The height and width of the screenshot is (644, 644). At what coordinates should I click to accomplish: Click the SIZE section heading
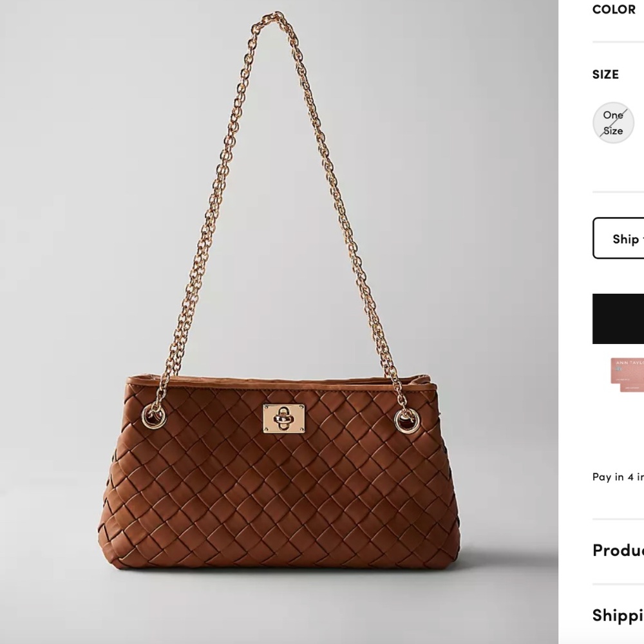[605, 75]
